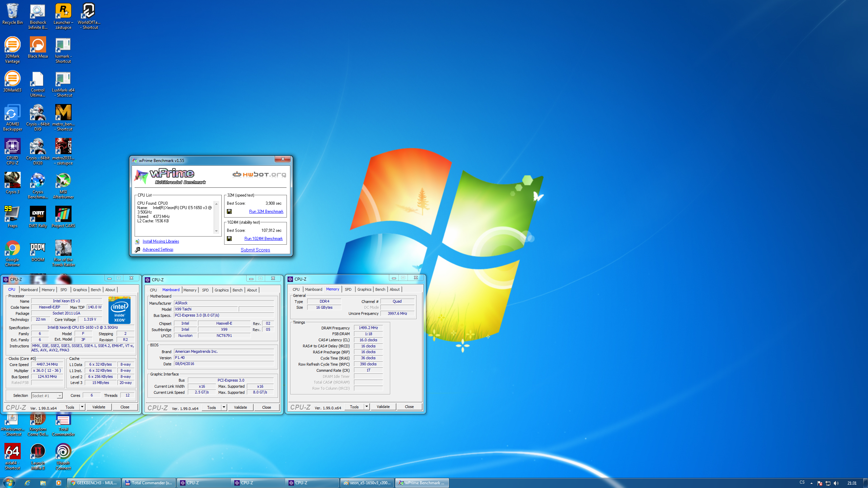Open Bench tab in left CPU-Z window

[x=96, y=290]
